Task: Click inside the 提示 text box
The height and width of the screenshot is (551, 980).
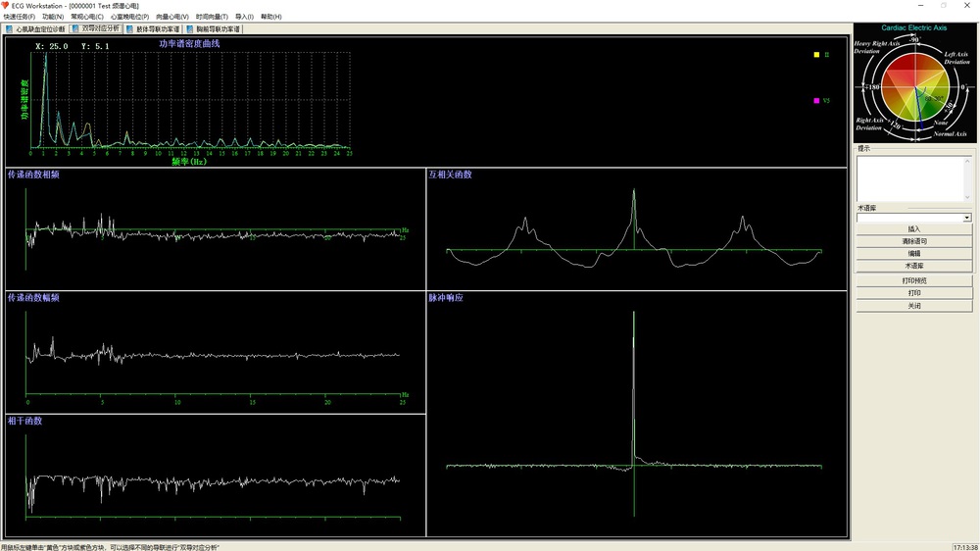Action: tap(913, 178)
